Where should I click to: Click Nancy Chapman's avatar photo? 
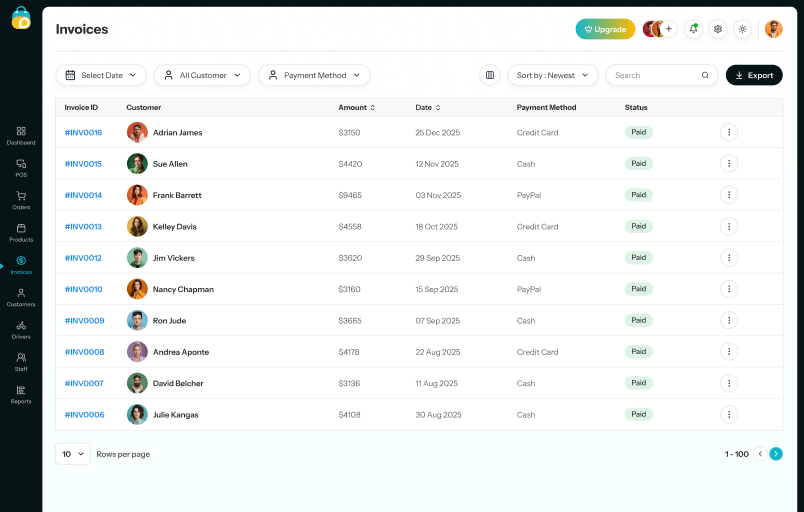[x=137, y=290]
